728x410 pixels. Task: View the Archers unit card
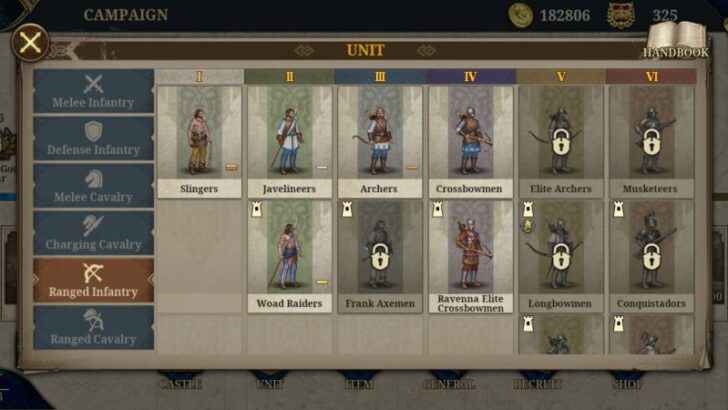pyautogui.click(x=380, y=142)
